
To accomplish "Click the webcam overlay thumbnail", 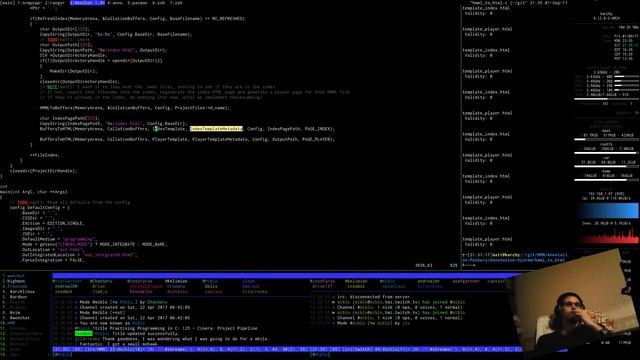I will 571,304.
